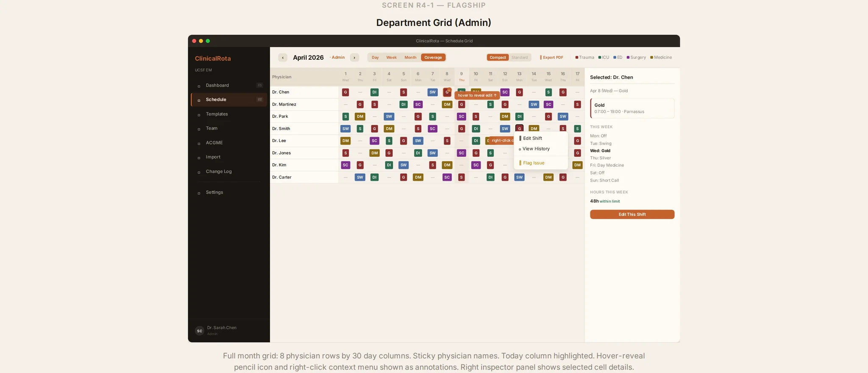Click Dr. Martinez's DM shift on April 8
868x373 pixels.
[x=447, y=104]
